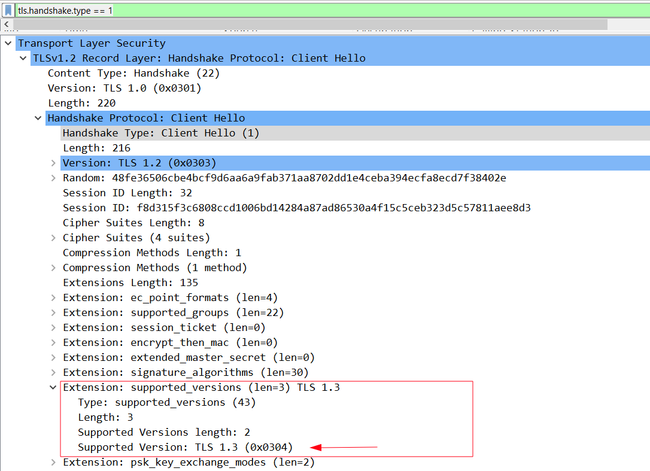Select the Transport Layer Security row
The width and height of the screenshot is (650, 471).
tap(333, 43)
